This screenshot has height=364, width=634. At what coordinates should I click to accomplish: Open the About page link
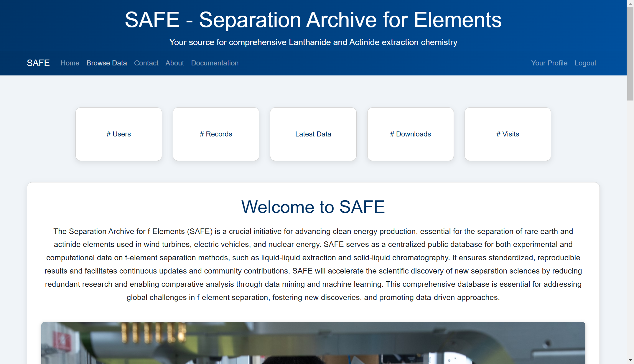pos(174,63)
